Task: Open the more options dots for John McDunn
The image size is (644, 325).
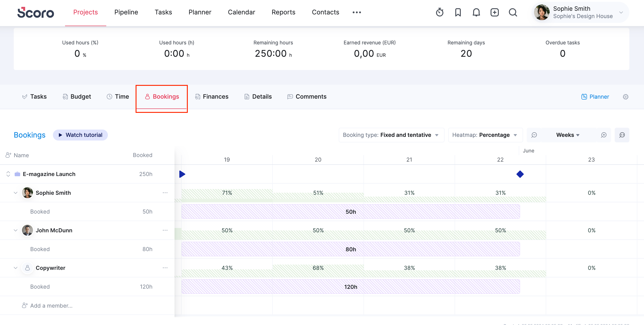Action: tap(165, 230)
